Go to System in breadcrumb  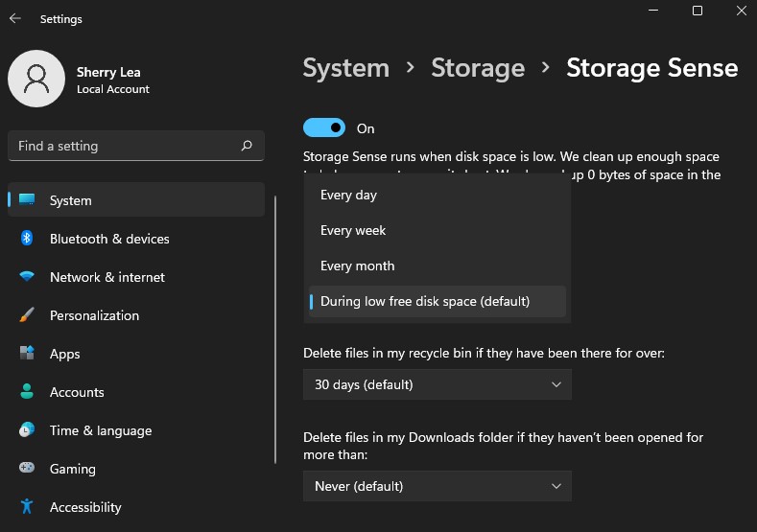(345, 67)
